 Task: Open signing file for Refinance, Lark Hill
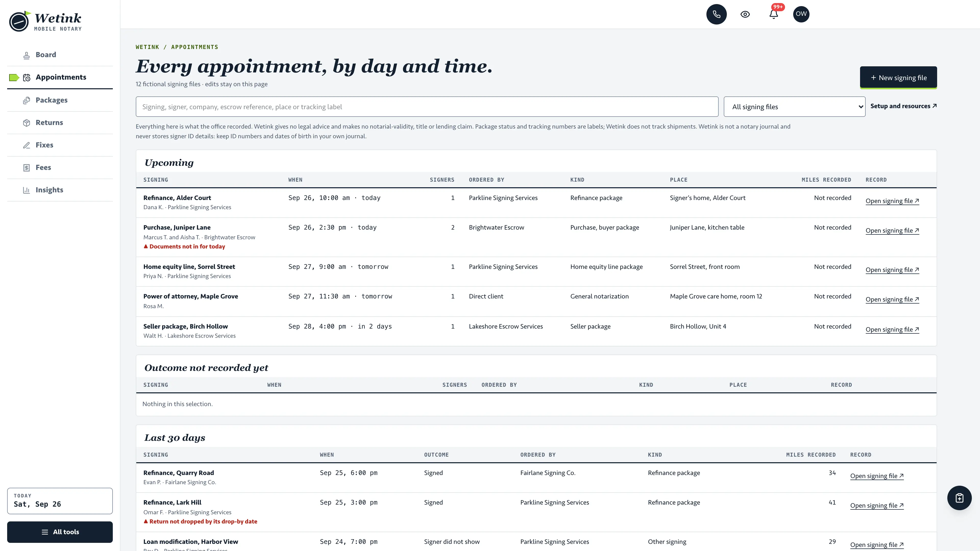pos(877,505)
